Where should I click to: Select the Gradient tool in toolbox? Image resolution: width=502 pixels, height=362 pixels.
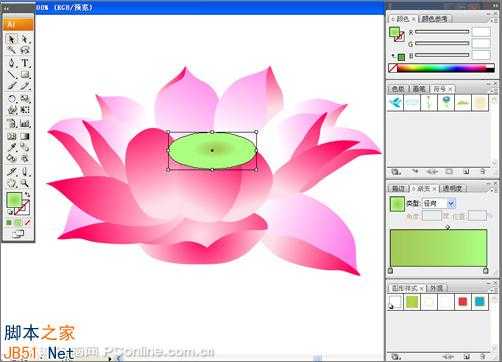pyautogui.click(x=25, y=136)
